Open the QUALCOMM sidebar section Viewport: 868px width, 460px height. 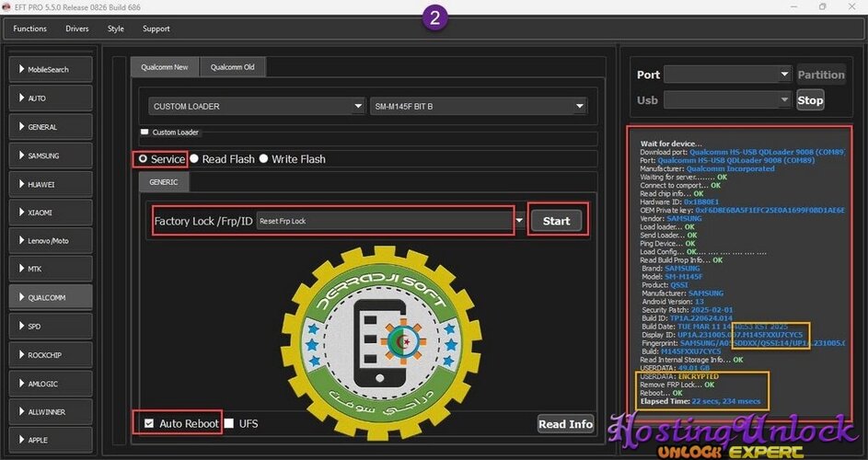(x=51, y=297)
